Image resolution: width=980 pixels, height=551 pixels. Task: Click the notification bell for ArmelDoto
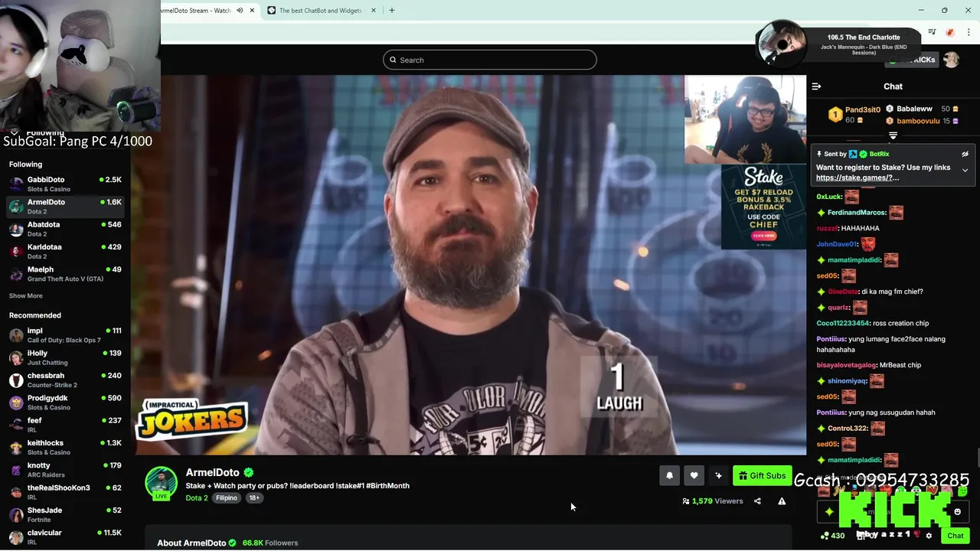coord(669,475)
